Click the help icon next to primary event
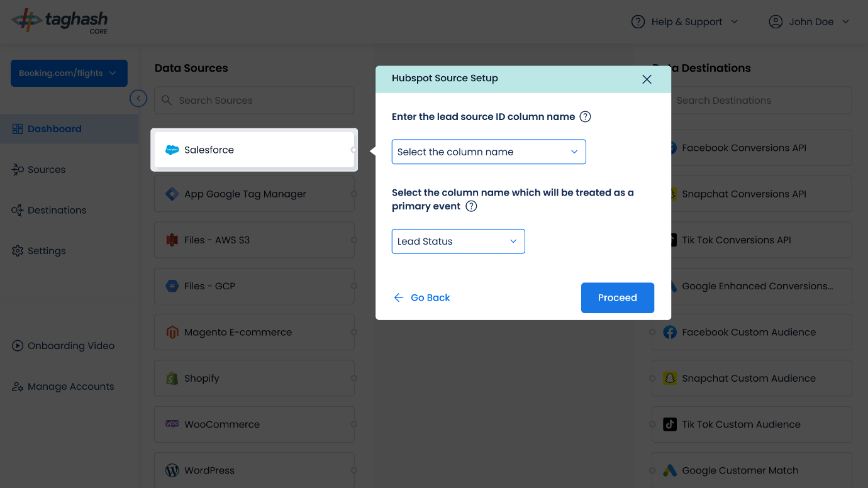868x488 pixels. 471,206
